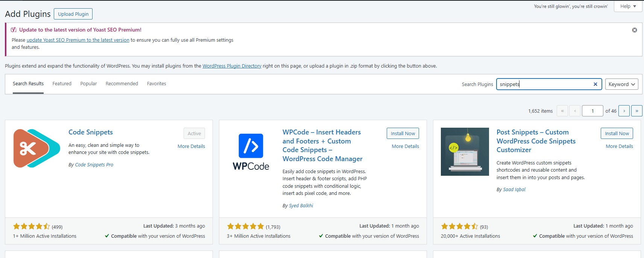
Task: Click the '1,652 items' count
Action: pyautogui.click(x=541, y=111)
